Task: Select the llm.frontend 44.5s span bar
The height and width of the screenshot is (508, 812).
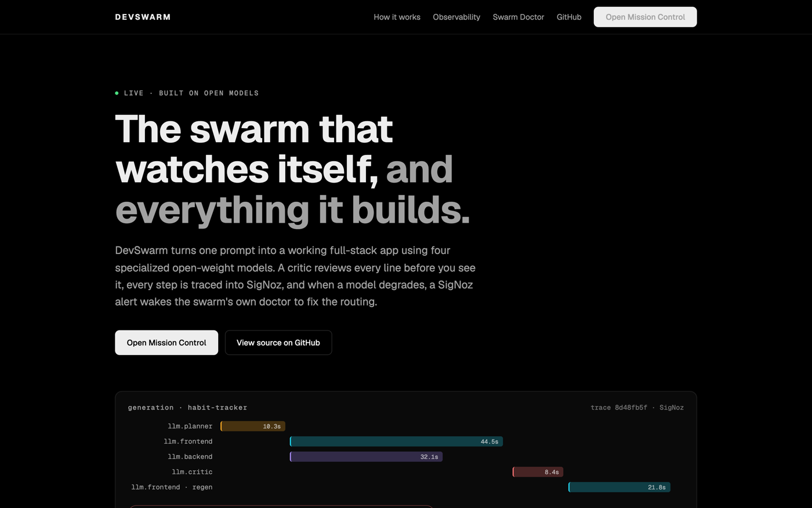Action: tap(396, 441)
